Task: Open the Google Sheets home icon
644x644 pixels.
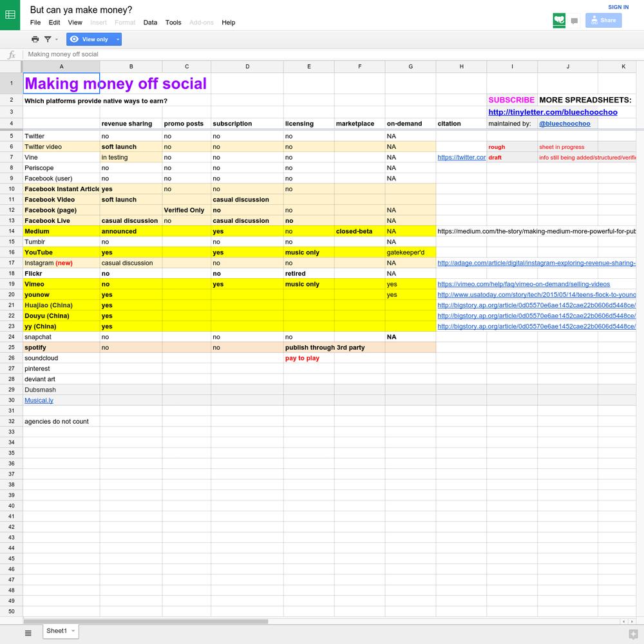Action: (x=10, y=15)
